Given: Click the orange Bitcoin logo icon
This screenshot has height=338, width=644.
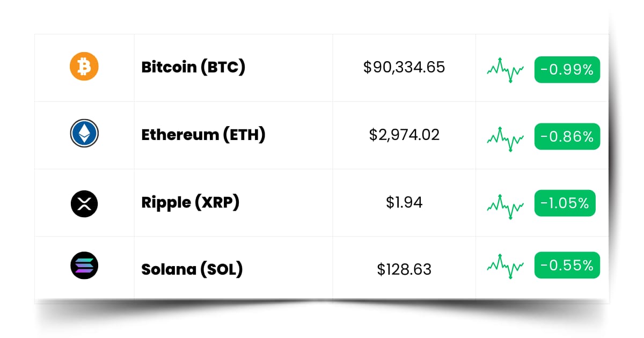Looking at the screenshot, I should click(84, 67).
